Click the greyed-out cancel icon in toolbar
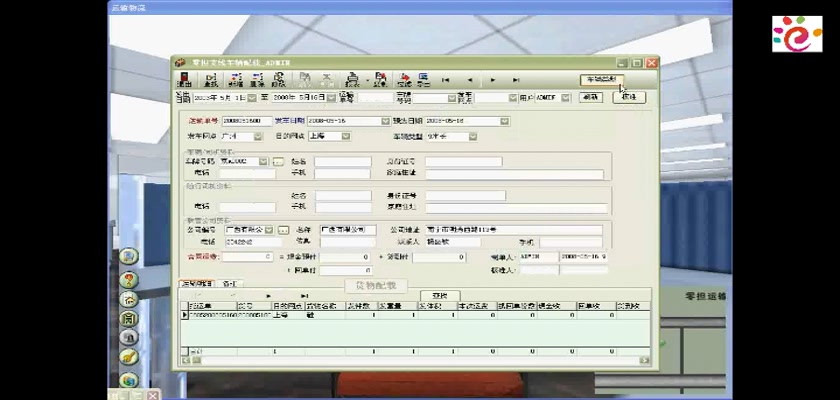Image resolution: width=840 pixels, height=400 pixels. [325, 79]
